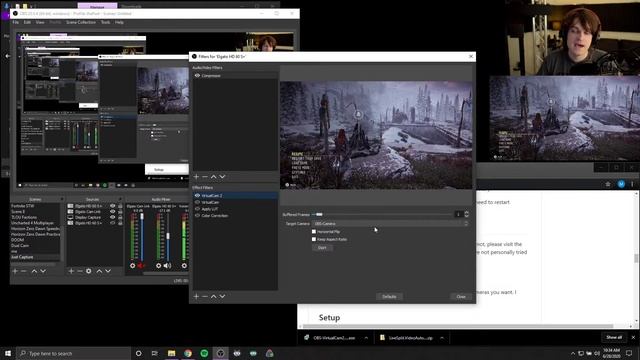The width and height of the screenshot is (640, 360).
Task: Toggle Apply LUT filter visibility eye
Action: point(197,209)
